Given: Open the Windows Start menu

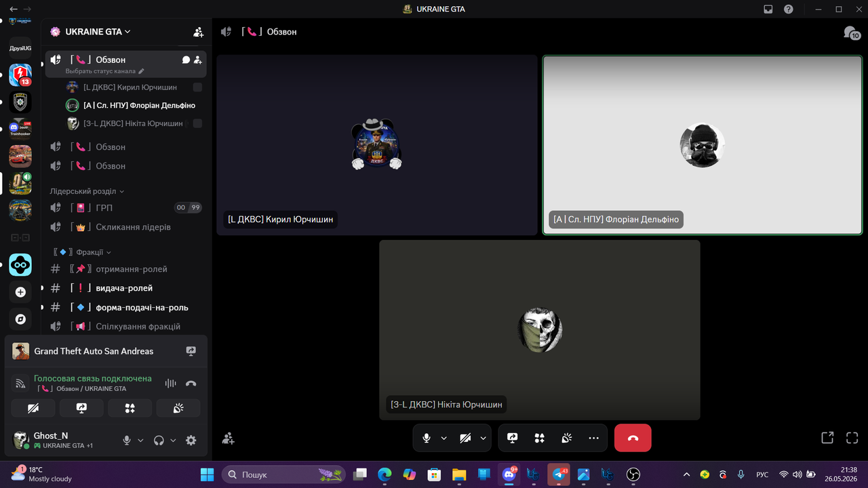Looking at the screenshot, I should [207, 474].
